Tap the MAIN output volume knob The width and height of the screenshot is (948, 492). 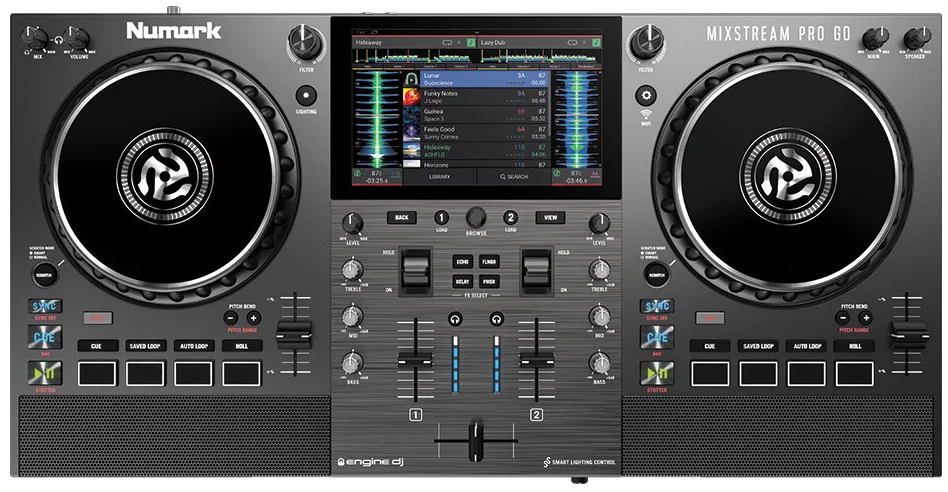point(874,39)
